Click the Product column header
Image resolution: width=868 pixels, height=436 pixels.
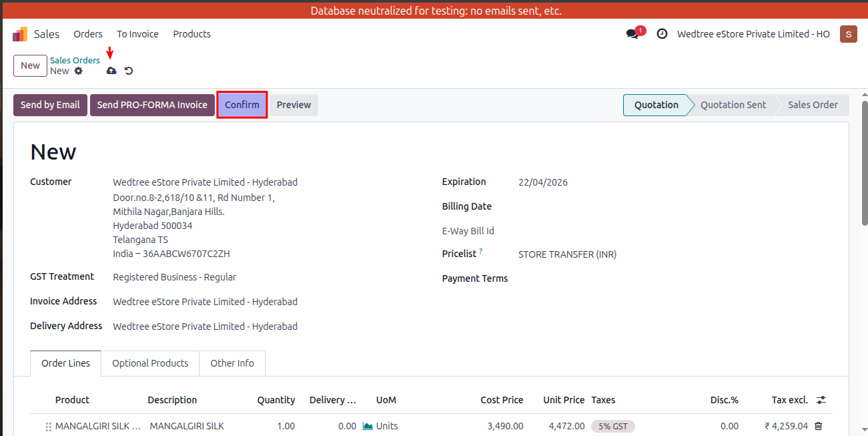[72, 400]
